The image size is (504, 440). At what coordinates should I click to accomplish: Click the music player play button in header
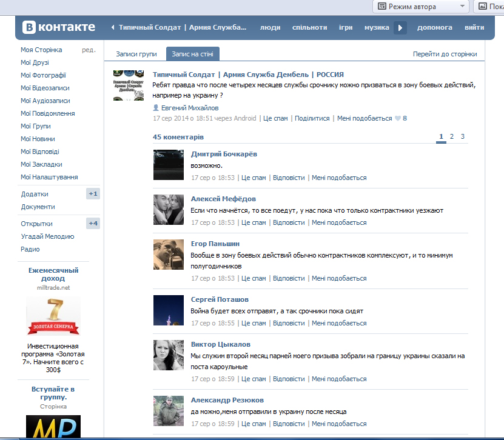(400, 28)
